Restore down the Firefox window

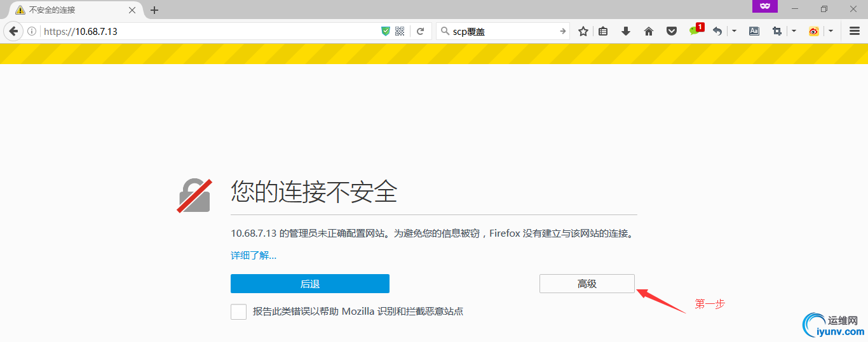click(824, 9)
